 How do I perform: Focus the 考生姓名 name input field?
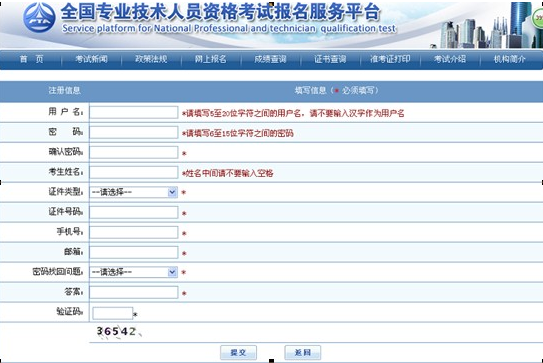click(134, 172)
